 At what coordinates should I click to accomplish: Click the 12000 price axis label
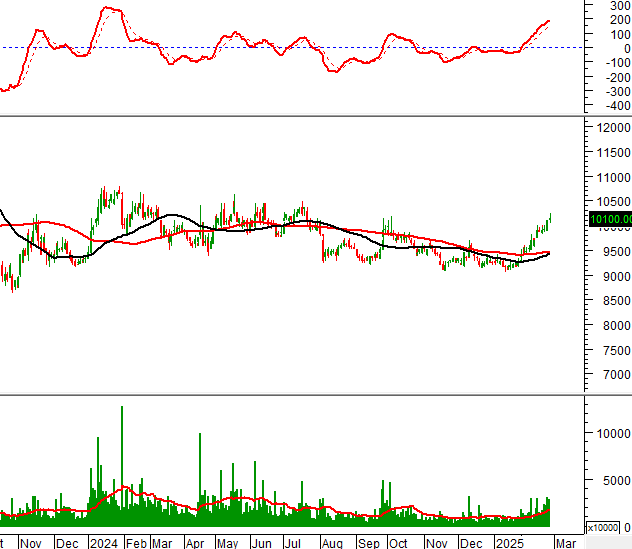click(x=612, y=128)
